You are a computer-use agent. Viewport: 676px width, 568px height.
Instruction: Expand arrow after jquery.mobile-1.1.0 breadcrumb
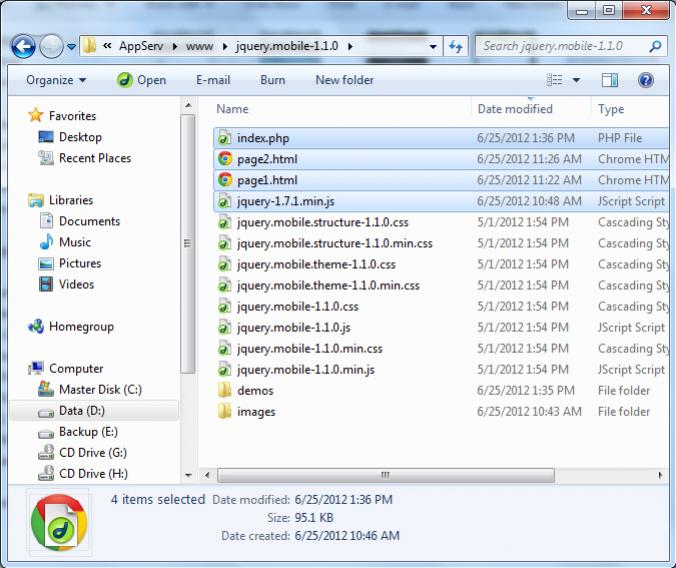tap(350, 46)
